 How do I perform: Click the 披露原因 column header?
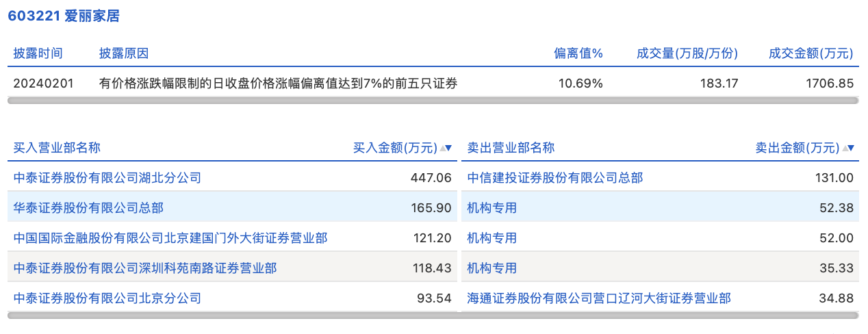point(124,53)
